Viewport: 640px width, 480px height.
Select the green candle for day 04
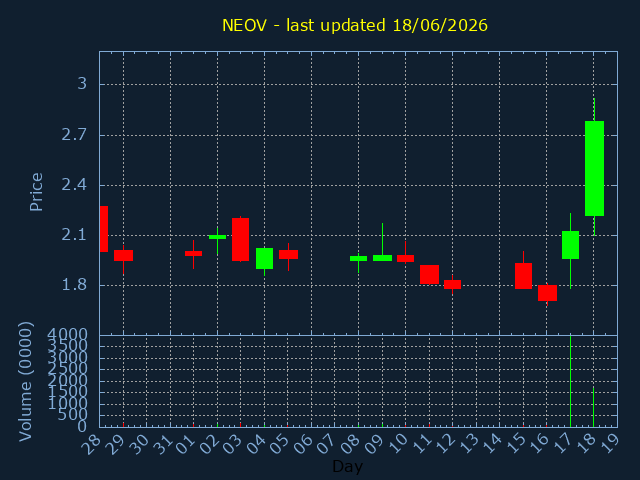[x=264, y=258]
